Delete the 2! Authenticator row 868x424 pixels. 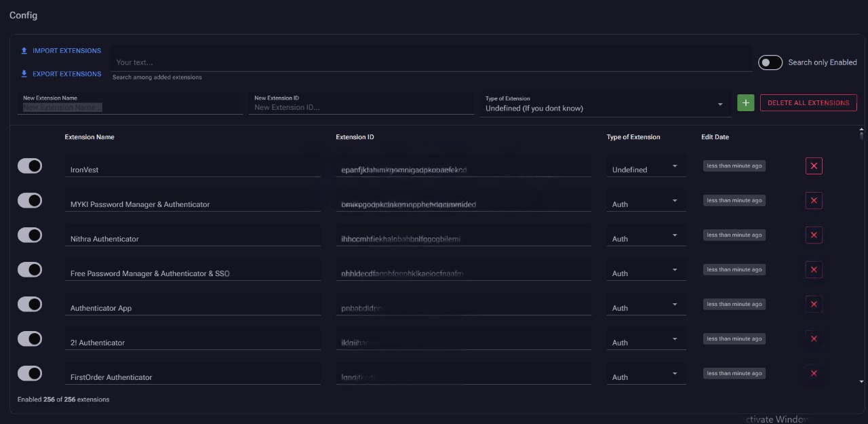814,339
